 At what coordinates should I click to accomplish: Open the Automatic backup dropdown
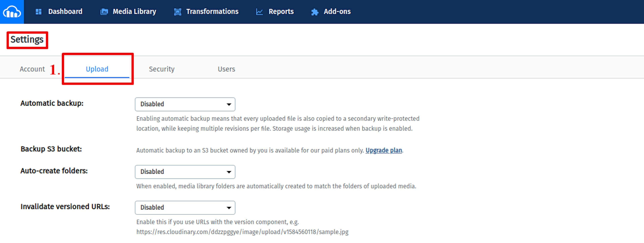tap(185, 104)
